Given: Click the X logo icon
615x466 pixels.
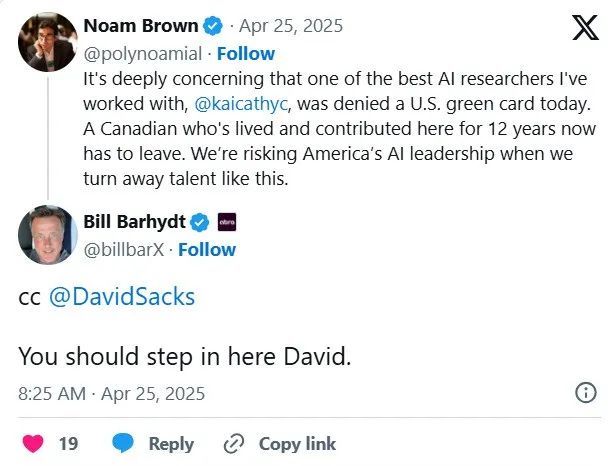Looking at the screenshot, I should click(584, 27).
